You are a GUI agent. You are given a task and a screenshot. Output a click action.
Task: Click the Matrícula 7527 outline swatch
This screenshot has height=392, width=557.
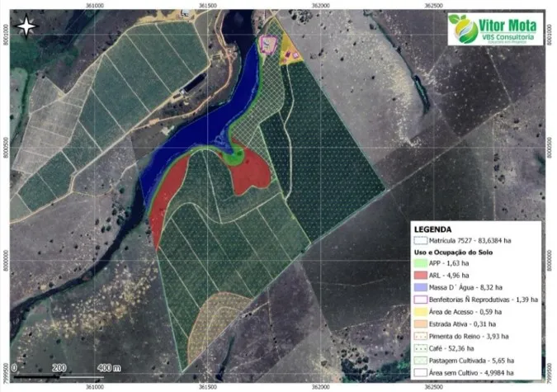(420, 241)
